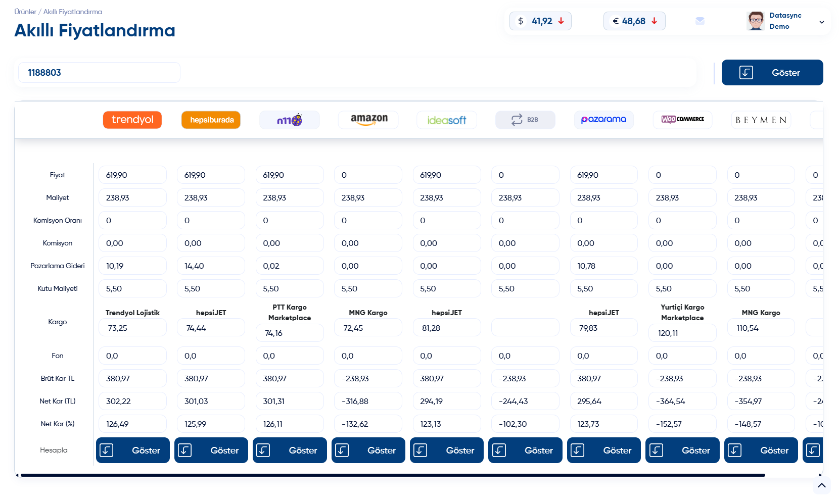Select the Hepsiburada marketplace logo
The height and width of the screenshot is (504, 839).
[211, 120]
